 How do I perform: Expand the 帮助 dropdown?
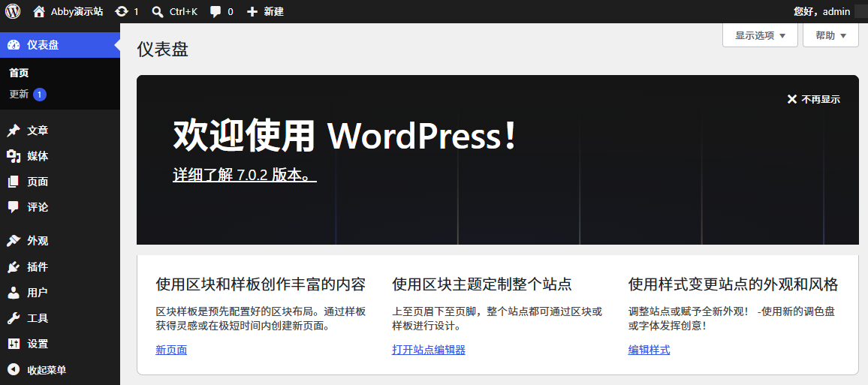[x=830, y=35]
